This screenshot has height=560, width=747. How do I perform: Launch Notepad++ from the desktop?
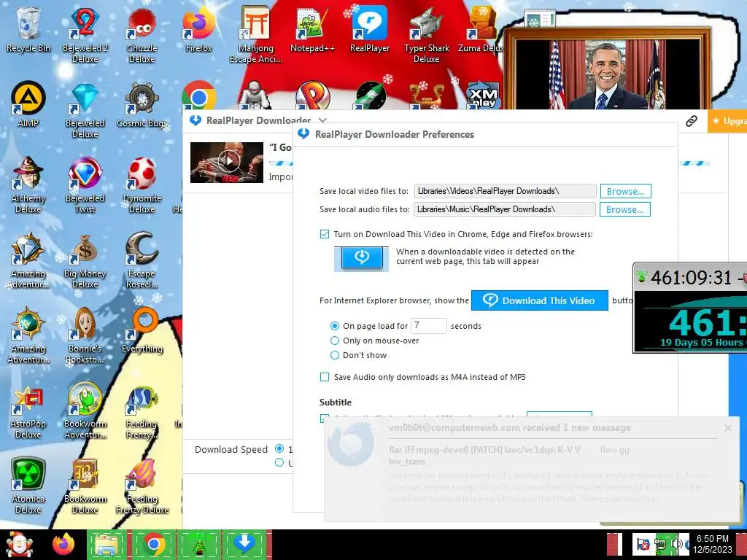[x=312, y=28]
